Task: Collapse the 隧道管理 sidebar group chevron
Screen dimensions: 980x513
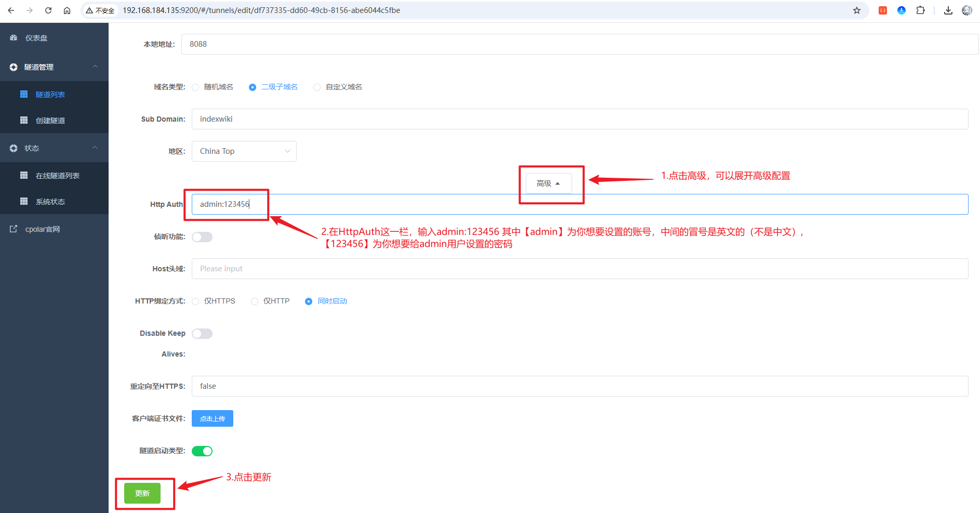Action: click(95, 67)
